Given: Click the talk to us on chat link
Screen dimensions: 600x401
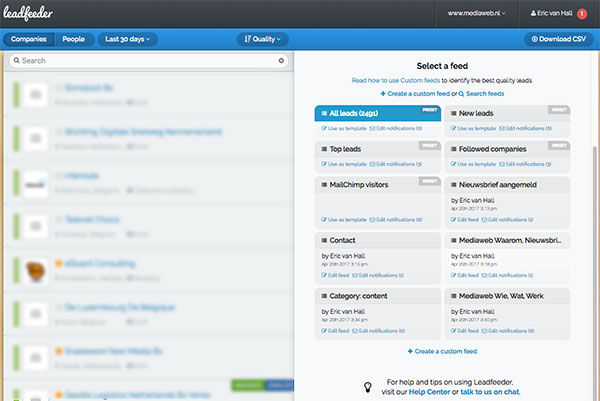Looking at the screenshot, I should [490, 392].
